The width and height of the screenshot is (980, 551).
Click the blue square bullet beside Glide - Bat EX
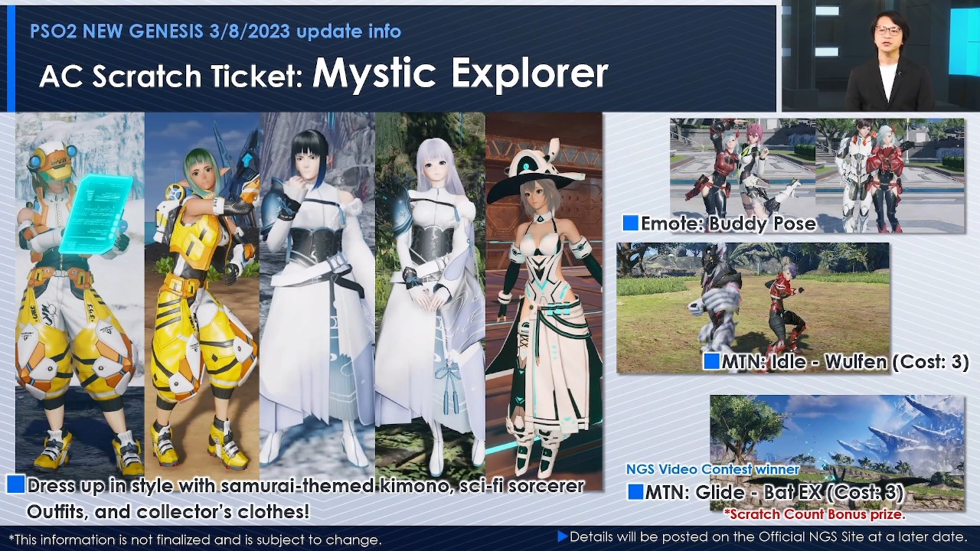click(635, 492)
